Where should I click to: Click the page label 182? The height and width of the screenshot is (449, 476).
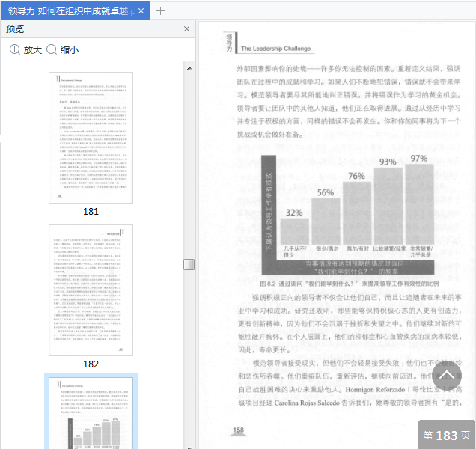click(91, 364)
